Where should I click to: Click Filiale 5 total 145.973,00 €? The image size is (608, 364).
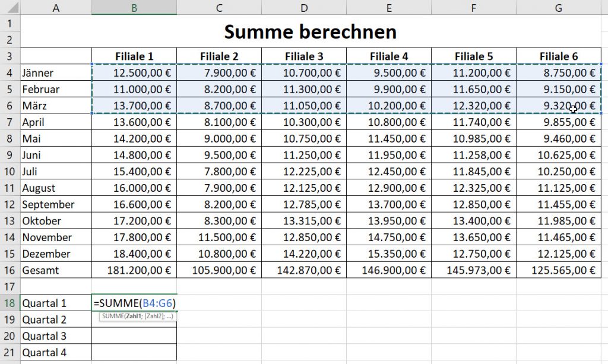pyautogui.click(x=474, y=270)
